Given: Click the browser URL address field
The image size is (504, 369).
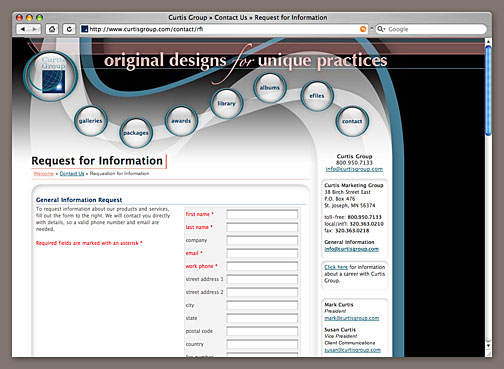Looking at the screenshot, I should [x=223, y=29].
